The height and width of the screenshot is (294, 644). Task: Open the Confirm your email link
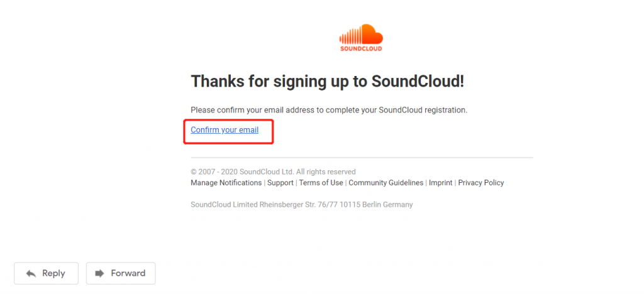[x=225, y=130]
